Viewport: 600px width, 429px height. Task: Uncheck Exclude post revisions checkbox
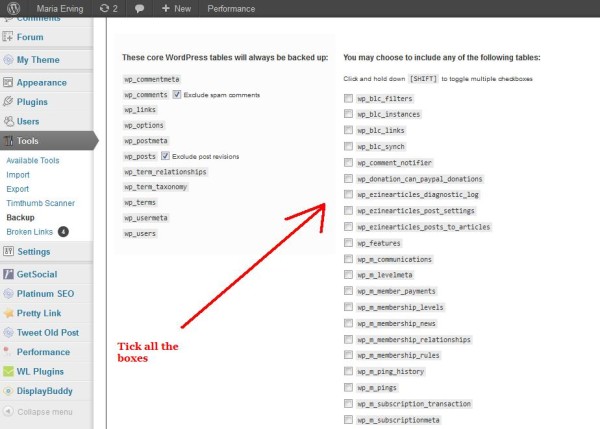(x=165, y=156)
